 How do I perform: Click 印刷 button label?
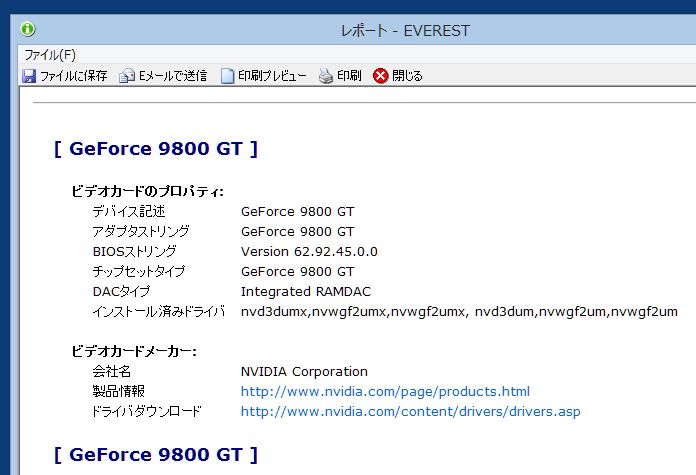coord(349,76)
